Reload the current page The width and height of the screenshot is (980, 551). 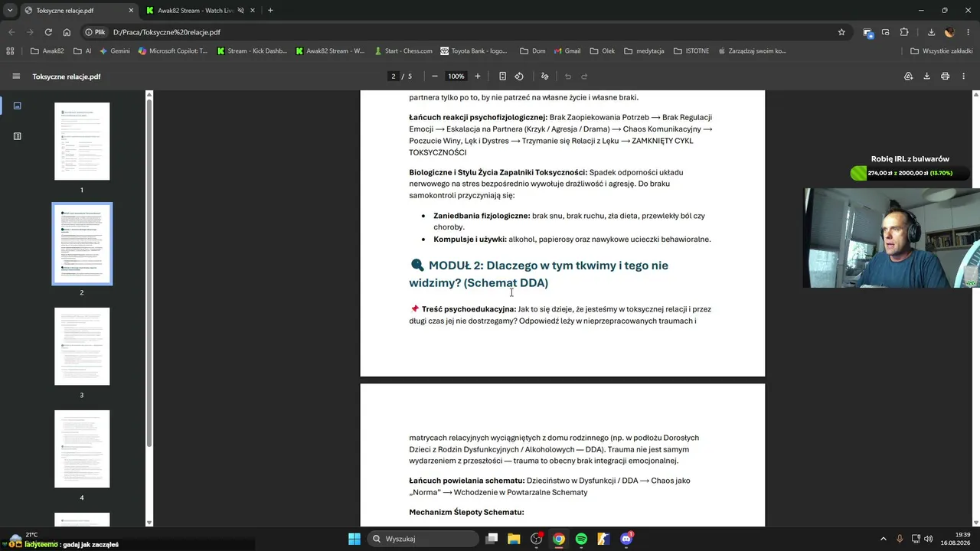pyautogui.click(x=48, y=32)
